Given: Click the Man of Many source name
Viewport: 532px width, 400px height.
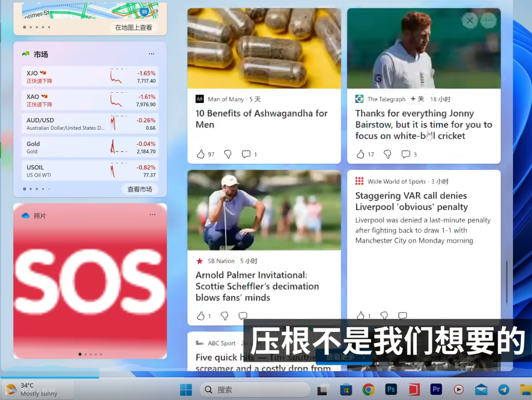Looking at the screenshot, I should tap(226, 99).
